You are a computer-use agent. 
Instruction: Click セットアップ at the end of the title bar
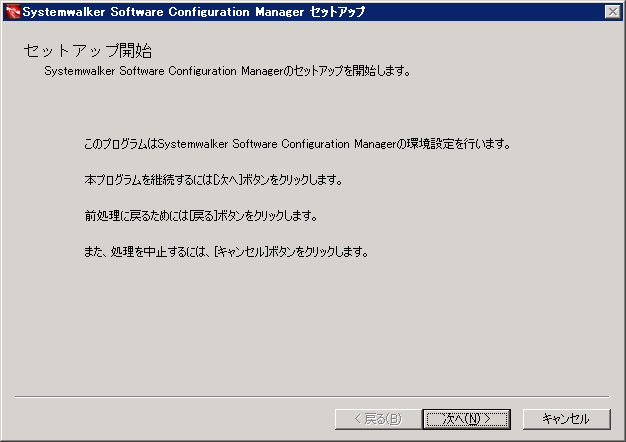(x=337, y=12)
